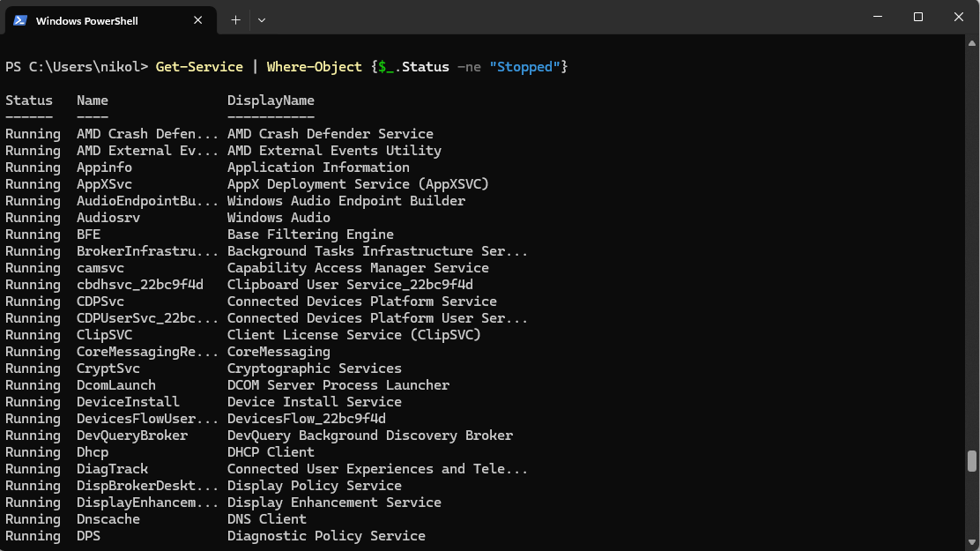
Task: Click the CDPSvc service name
Action: (x=100, y=302)
